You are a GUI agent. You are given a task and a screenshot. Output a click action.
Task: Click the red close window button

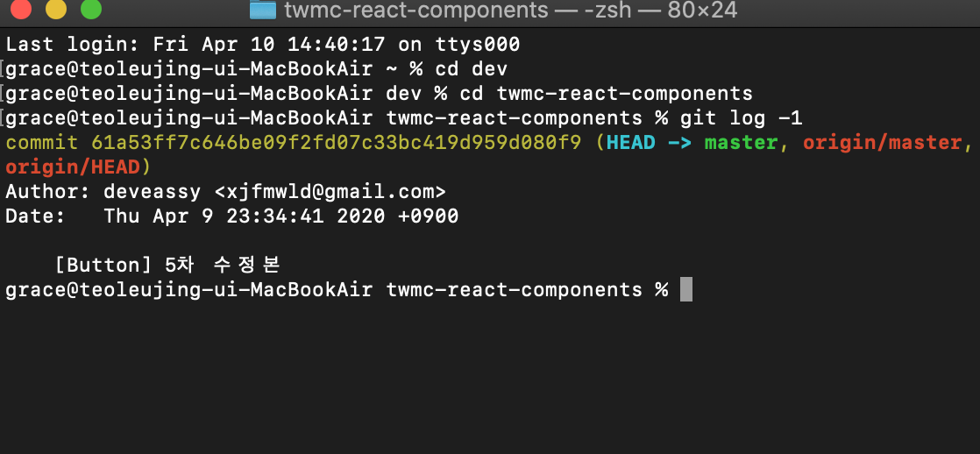click(x=21, y=8)
